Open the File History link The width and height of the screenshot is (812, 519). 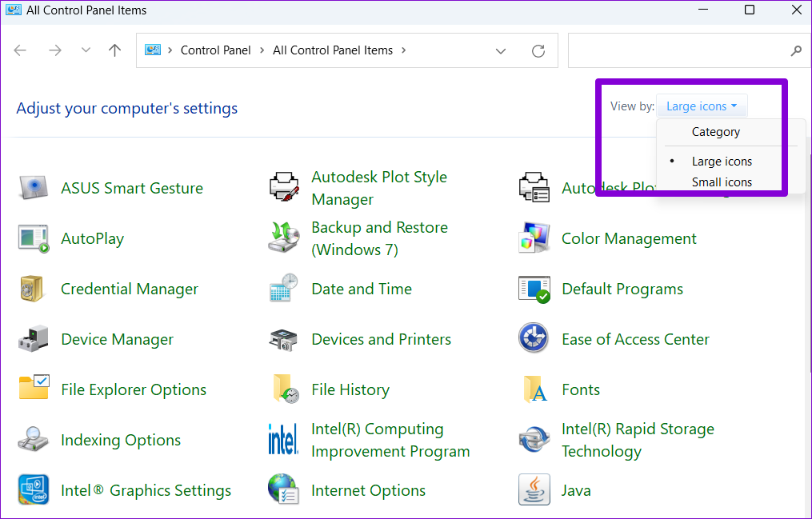(350, 389)
